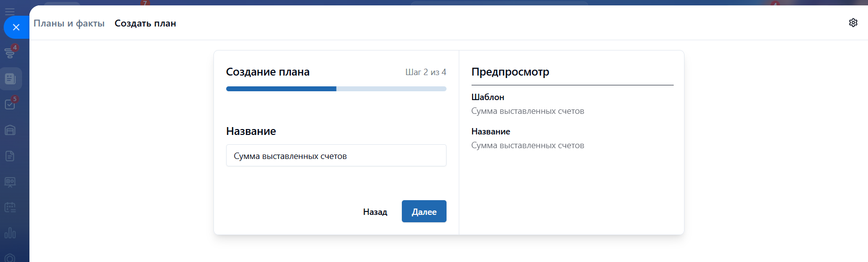Go back with the 'Назад' button

[375, 212]
